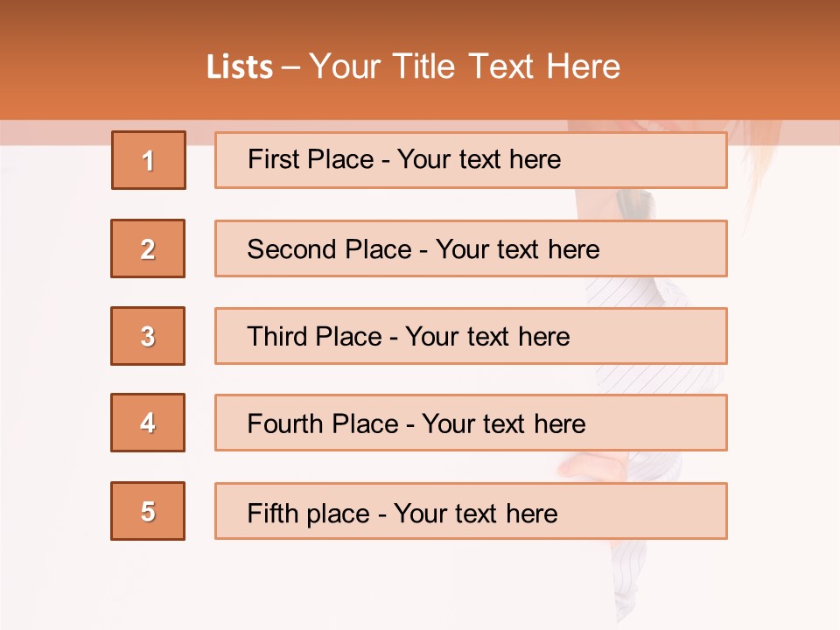The width and height of the screenshot is (840, 630).
Task: Click 'Your text here' in Fifth place row
Action: [x=476, y=514]
